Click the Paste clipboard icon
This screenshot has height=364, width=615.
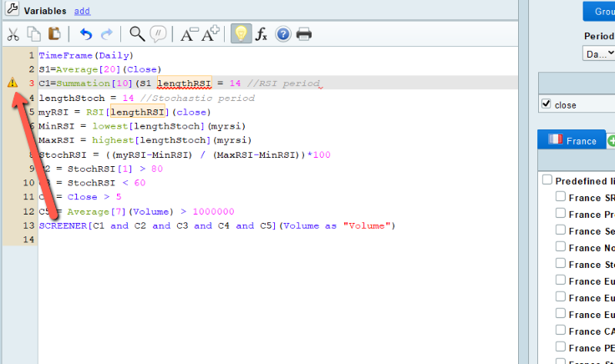click(54, 33)
